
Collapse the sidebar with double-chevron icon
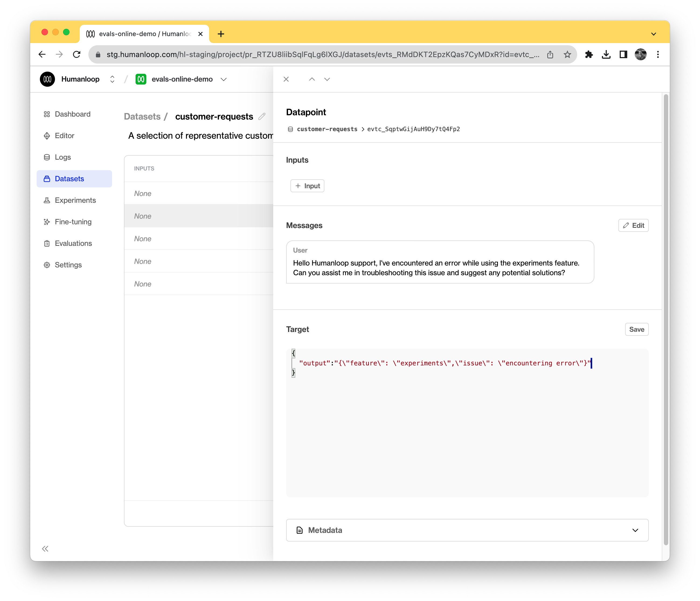tap(45, 549)
